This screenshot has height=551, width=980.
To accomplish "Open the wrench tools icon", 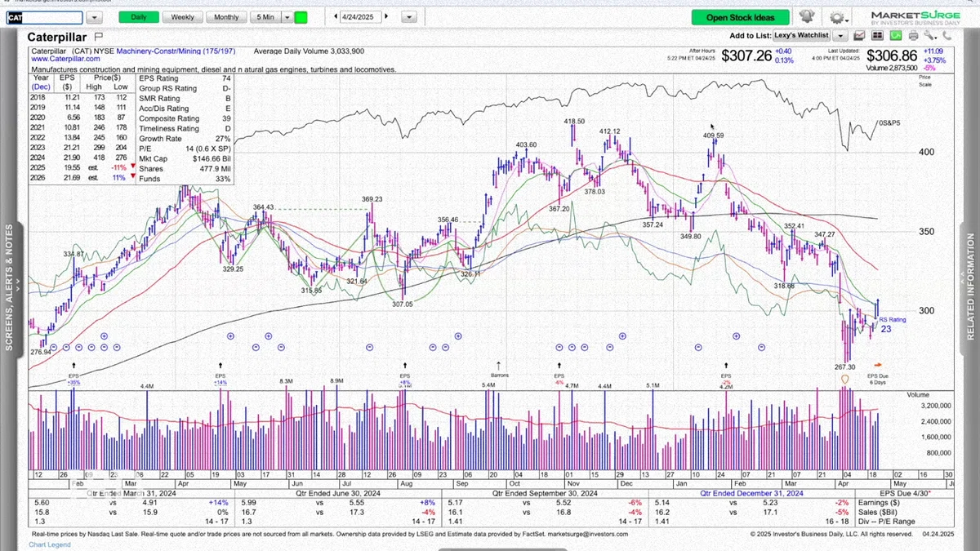I will (929, 35).
